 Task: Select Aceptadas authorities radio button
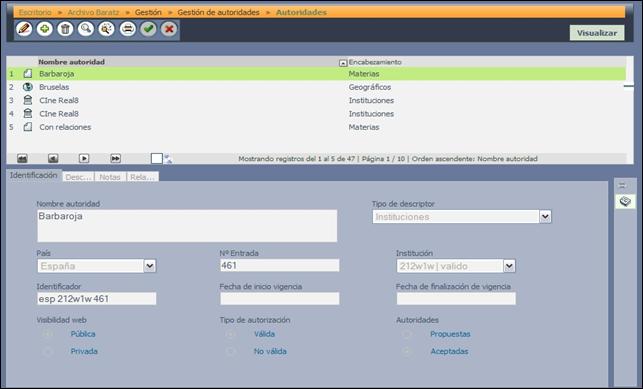(x=407, y=351)
